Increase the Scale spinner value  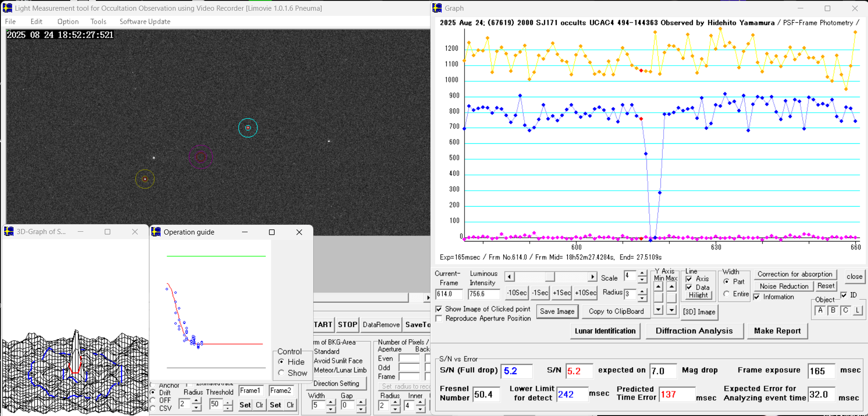(x=642, y=273)
